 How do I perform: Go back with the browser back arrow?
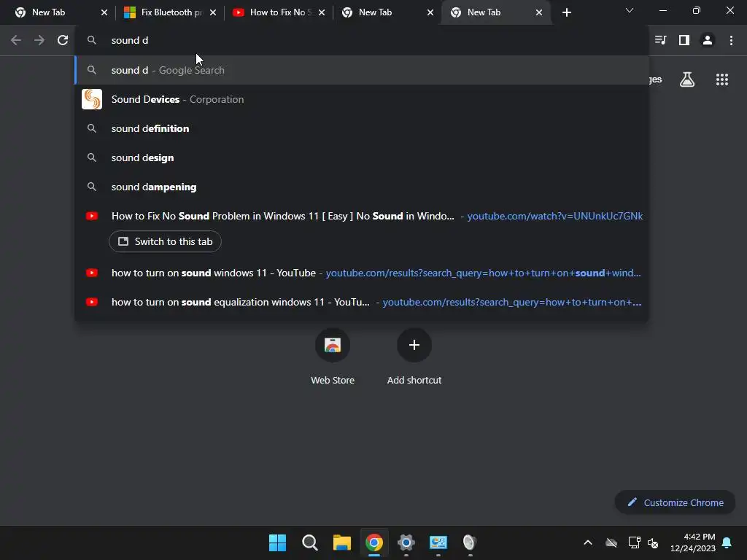coord(16,41)
